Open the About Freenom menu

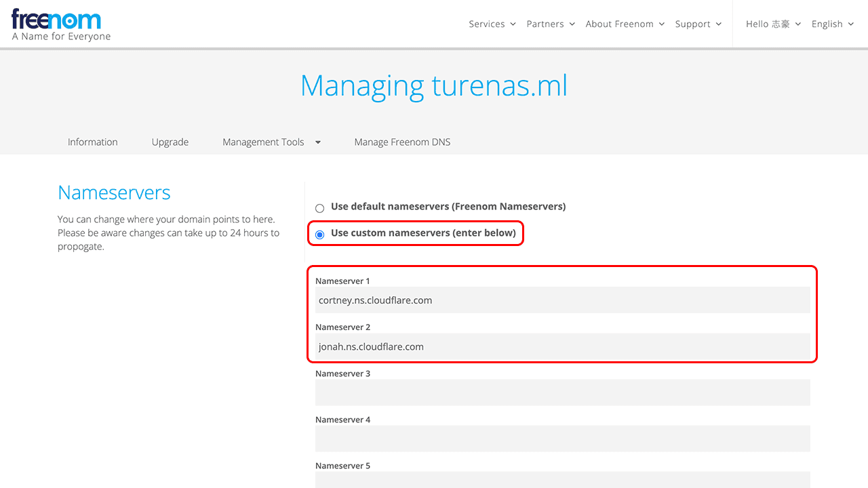pos(625,24)
